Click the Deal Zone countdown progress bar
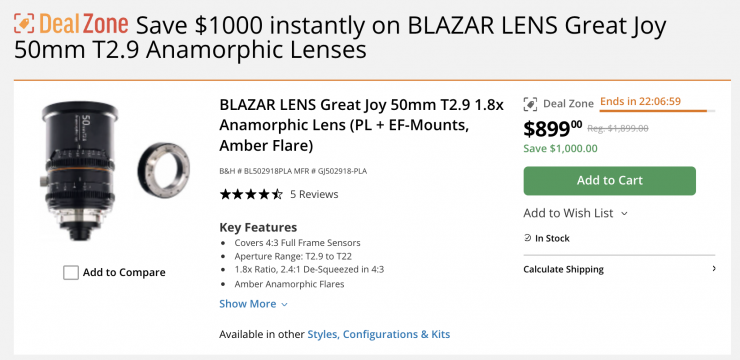Image resolution: width=740 pixels, height=360 pixels. (657, 111)
